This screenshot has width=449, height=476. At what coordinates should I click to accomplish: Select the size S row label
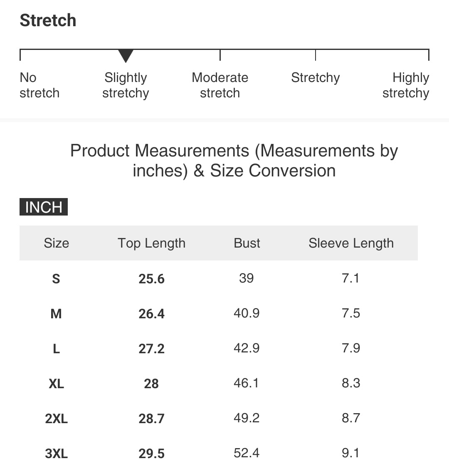(56, 279)
